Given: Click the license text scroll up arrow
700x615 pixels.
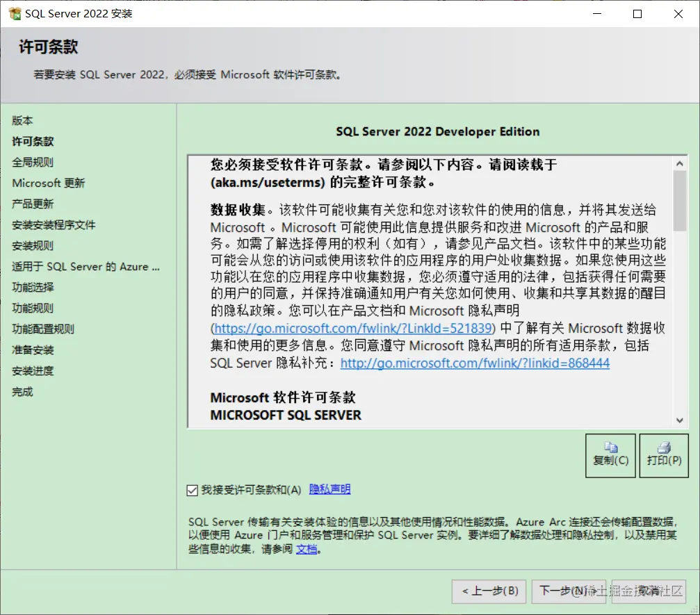Looking at the screenshot, I should 679,163.
